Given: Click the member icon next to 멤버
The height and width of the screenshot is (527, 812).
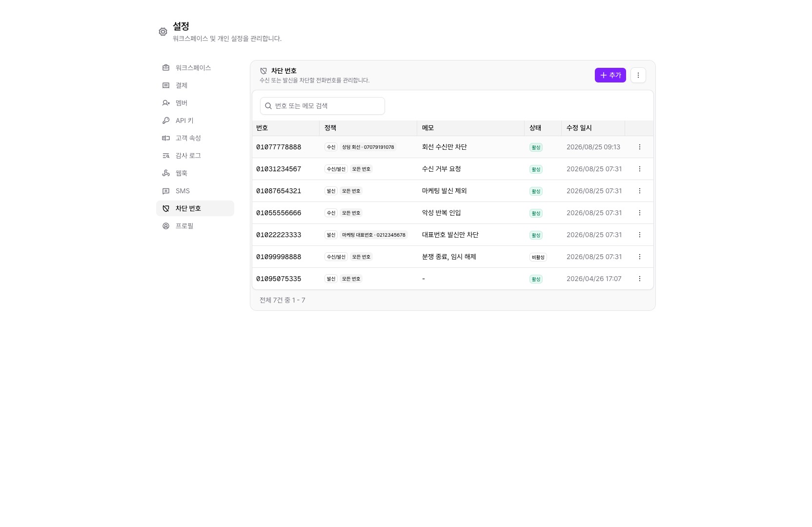Looking at the screenshot, I should [x=166, y=103].
